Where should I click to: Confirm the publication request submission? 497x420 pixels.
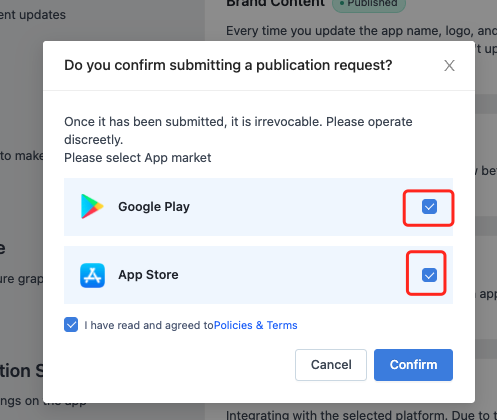(413, 365)
